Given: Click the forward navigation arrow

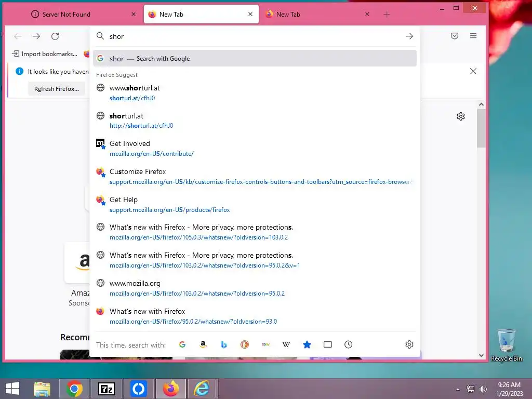Looking at the screenshot, I should pyautogui.click(x=36, y=36).
